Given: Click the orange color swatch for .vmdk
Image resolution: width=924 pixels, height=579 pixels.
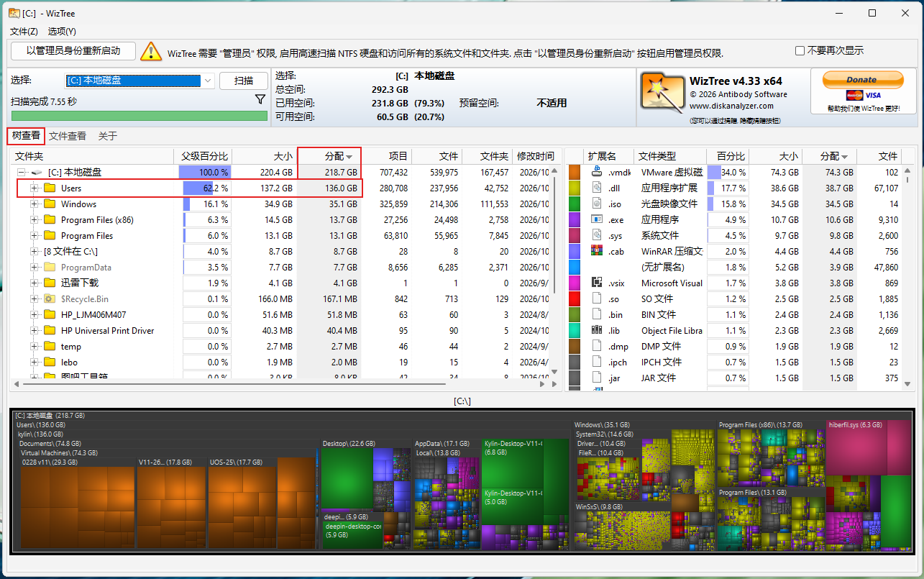Looking at the screenshot, I should click(x=575, y=173).
